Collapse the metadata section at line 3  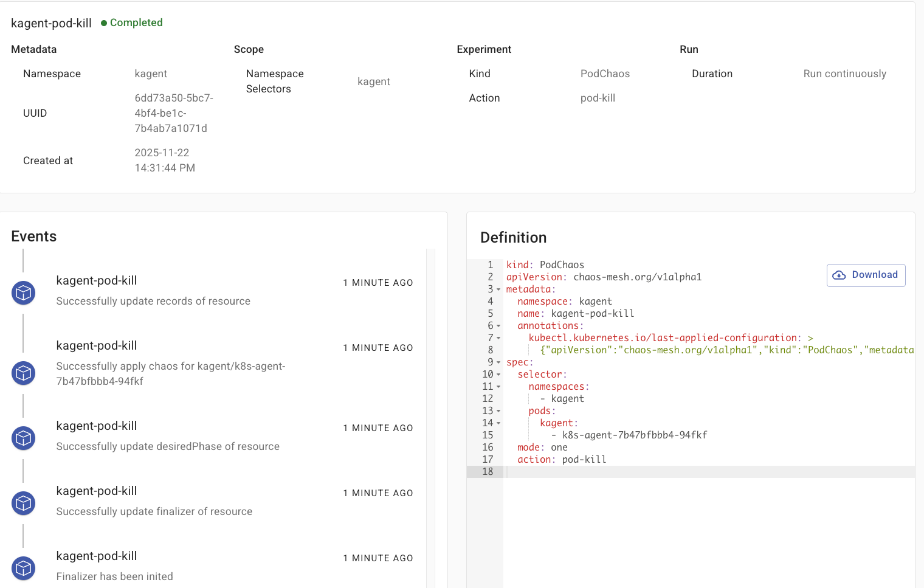498,289
